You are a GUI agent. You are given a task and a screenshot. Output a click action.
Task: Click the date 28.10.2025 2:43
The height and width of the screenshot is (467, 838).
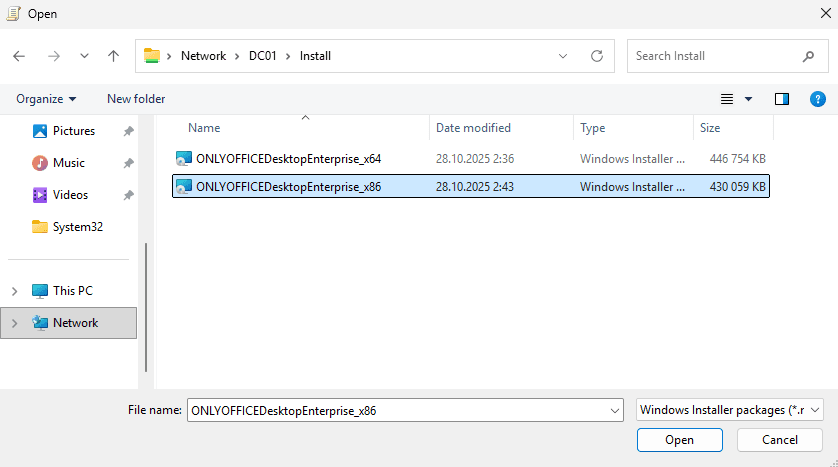[x=475, y=186]
